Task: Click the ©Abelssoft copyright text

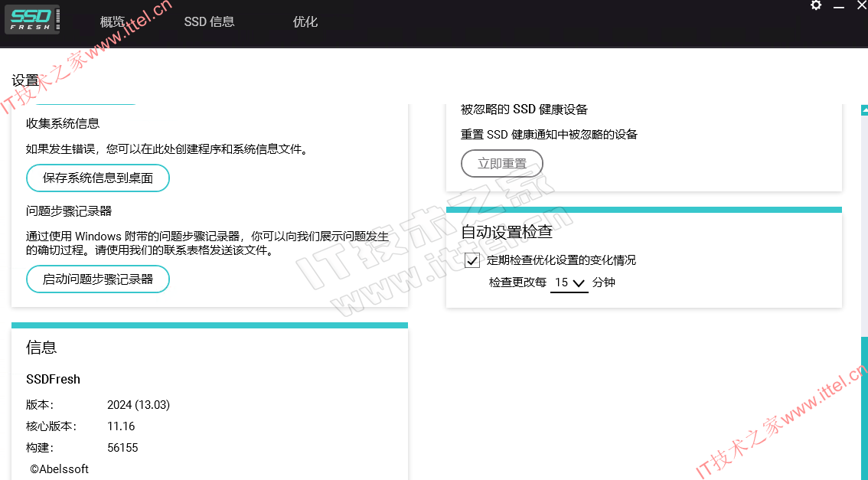Action: click(x=59, y=469)
